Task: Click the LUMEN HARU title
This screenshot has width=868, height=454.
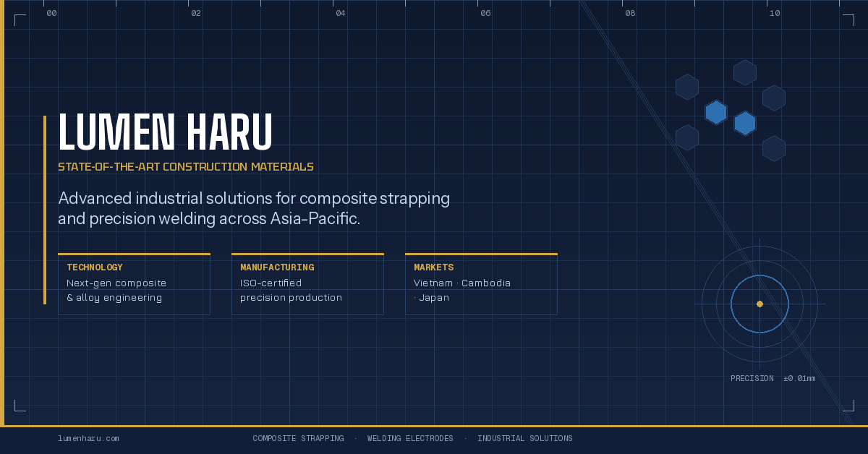Action: pos(165,133)
